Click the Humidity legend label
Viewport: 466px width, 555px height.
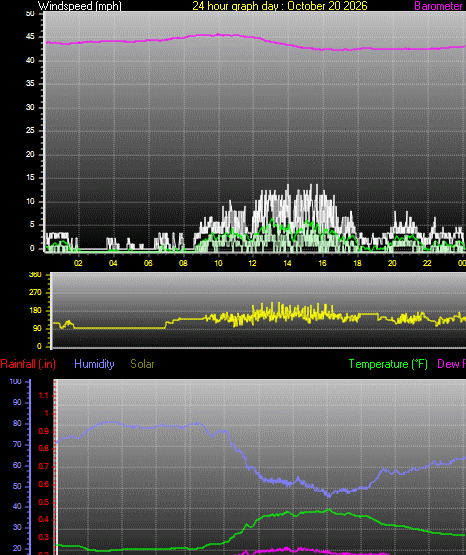(94, 364)
